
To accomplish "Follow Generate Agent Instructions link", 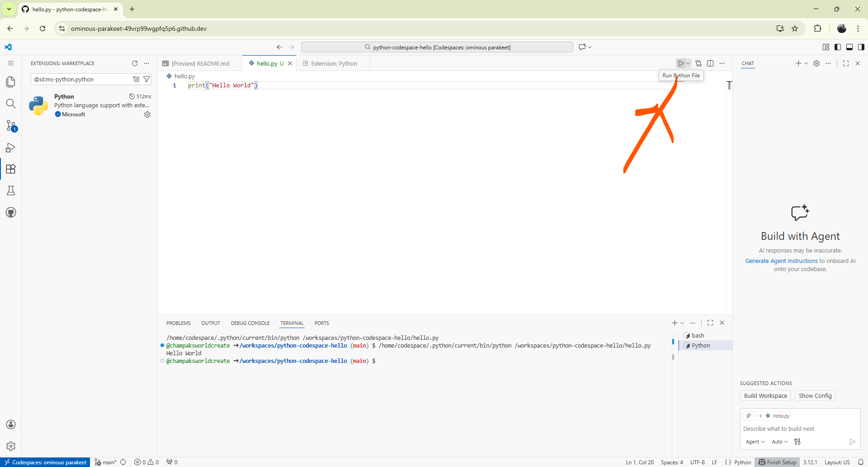I will pos(781,261).
